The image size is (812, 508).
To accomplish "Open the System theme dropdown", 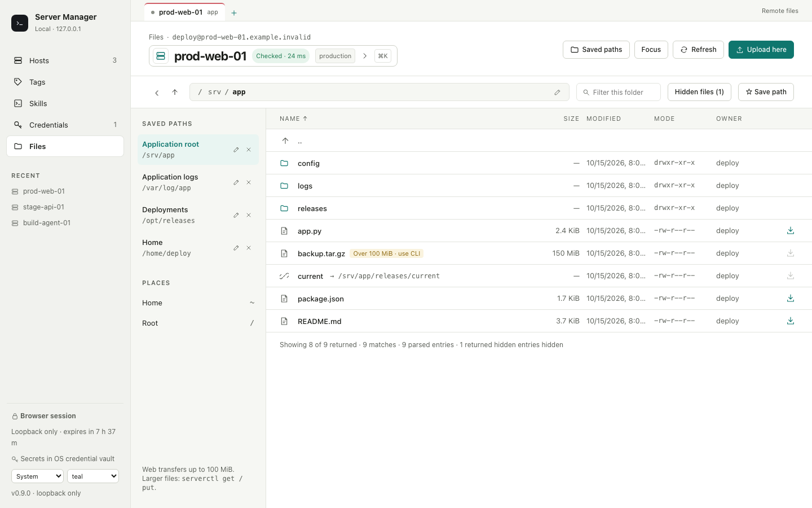I will [x=37, y=476].
